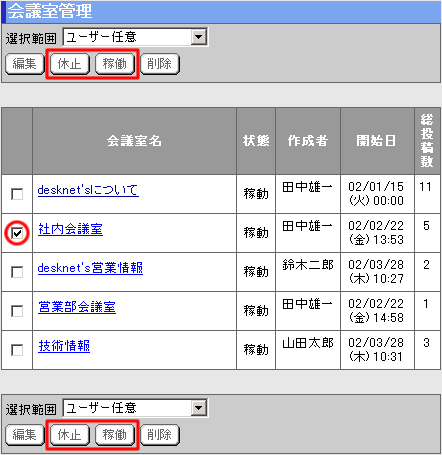Click the top 削除 button
This screenshot has height=455, width=442.
click(x=160, y=64)
